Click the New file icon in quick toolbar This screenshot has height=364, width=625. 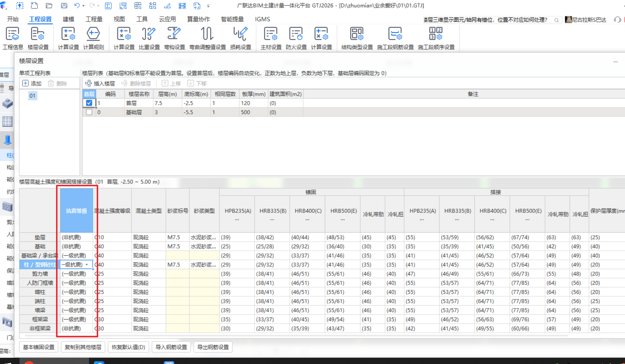34,6
